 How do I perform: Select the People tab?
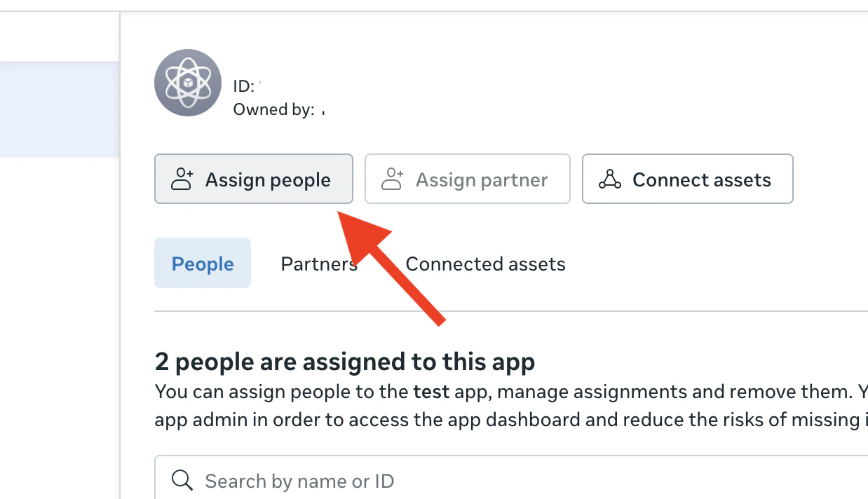tap(203, 263)
